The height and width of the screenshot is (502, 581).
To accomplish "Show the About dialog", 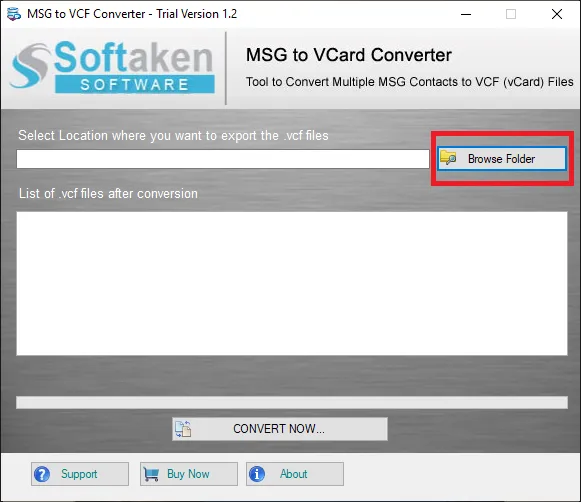I will [295, 474].
